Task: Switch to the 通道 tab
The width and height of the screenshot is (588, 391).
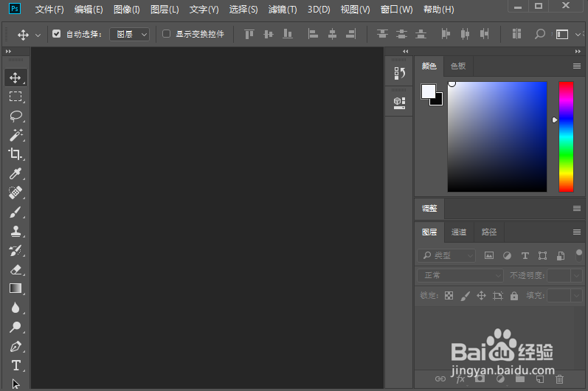Action: click(x=459, y=232)
